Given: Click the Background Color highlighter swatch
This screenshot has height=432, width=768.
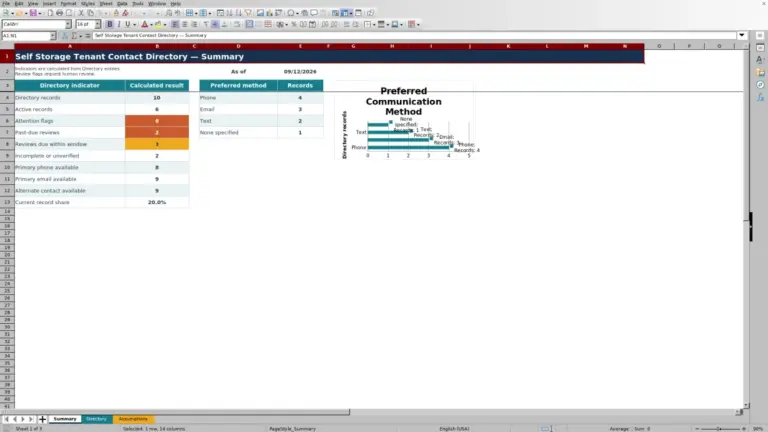Looking at the screenshot, I should point(158,24).
